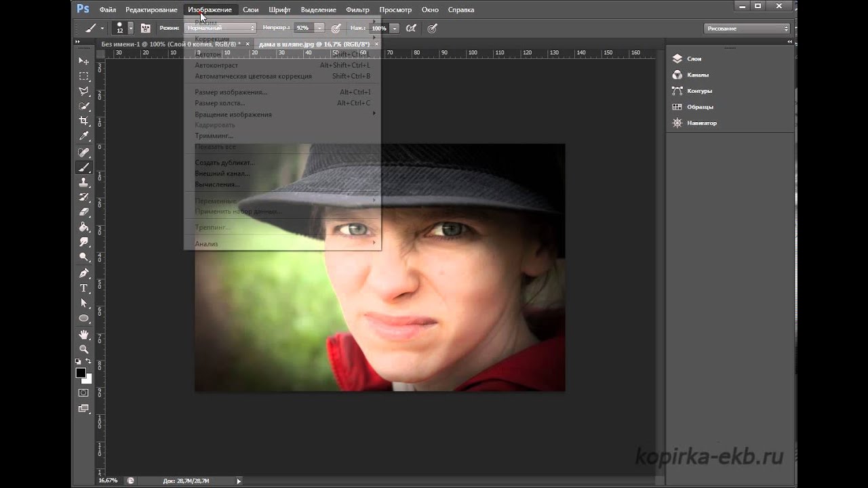The width and height of the screenshot is (868, 488).
Task: Pick the Eyedropper tool
Action: pyautogui.click(x=84, y=136)
